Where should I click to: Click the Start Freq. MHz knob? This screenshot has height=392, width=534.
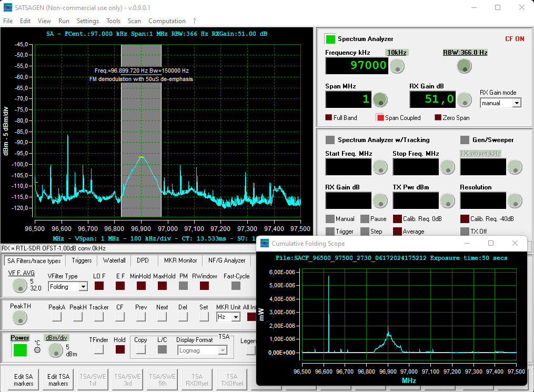pos(380,167)
